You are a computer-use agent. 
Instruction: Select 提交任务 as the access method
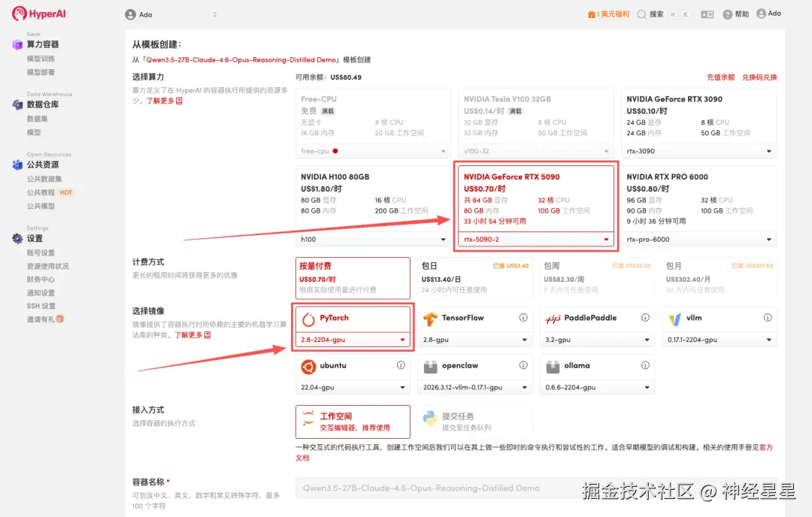pyautogui.click(x=474, y=421)
